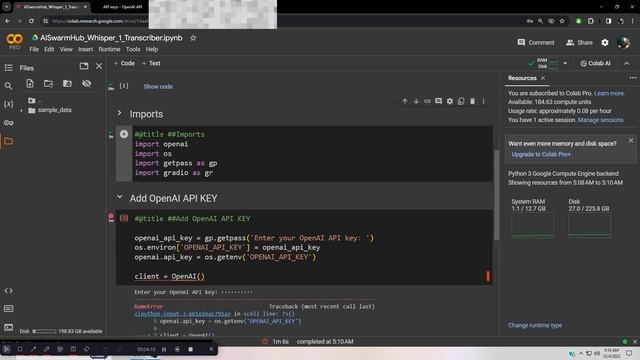Move the cell down
640x360 pixels.
point(416,101)
